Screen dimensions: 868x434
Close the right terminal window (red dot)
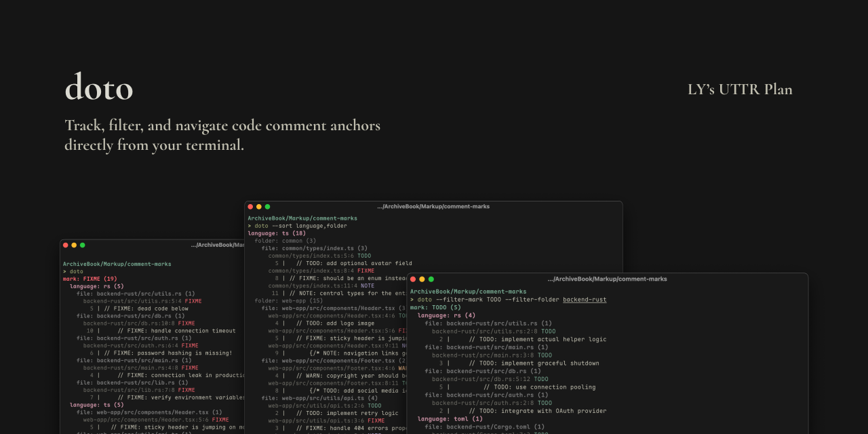click(413, 279)
